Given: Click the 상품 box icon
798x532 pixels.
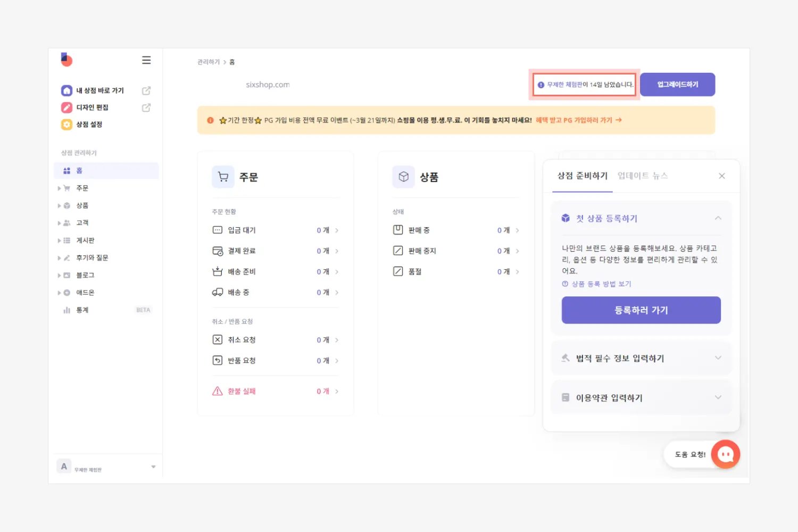Looking at the screenshot, I should pos(404,177).
